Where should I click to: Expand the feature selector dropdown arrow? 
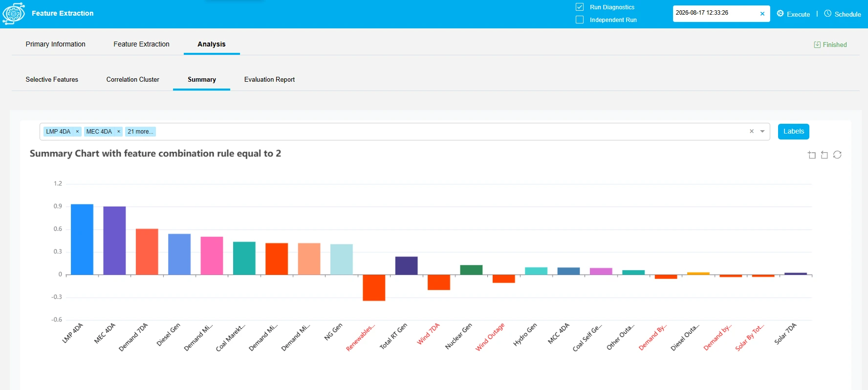pos(762,131)
